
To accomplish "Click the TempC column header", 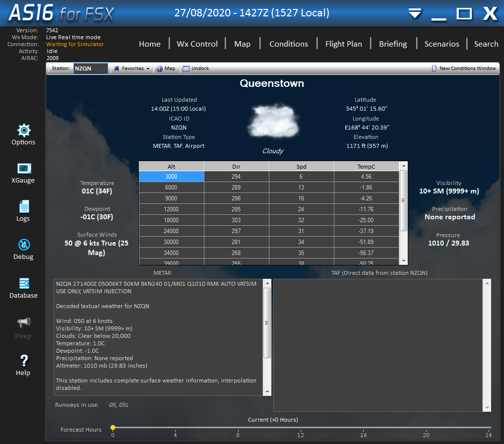I will tap(367, 167).
